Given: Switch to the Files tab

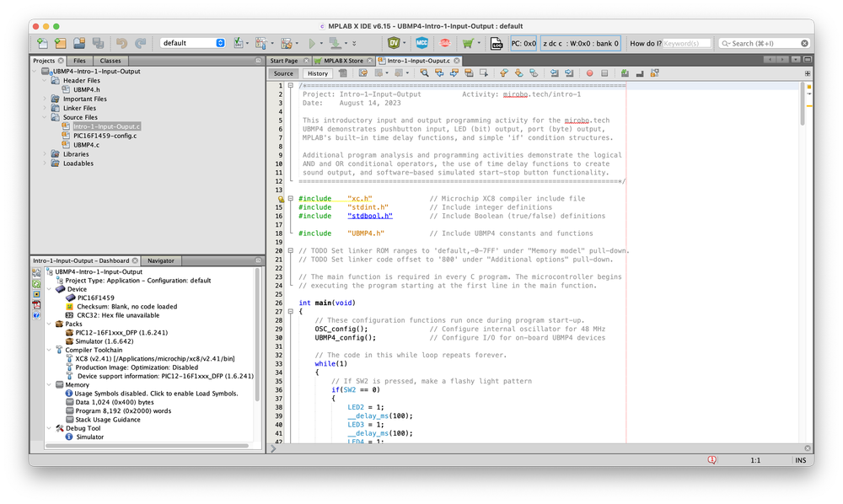Looking at the screenshot, I should [79, 61].
